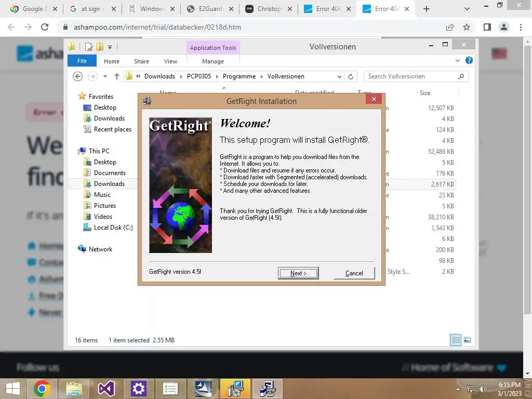
Task: Open the gear settings app on taskbar
Action: tap(138, 389)
